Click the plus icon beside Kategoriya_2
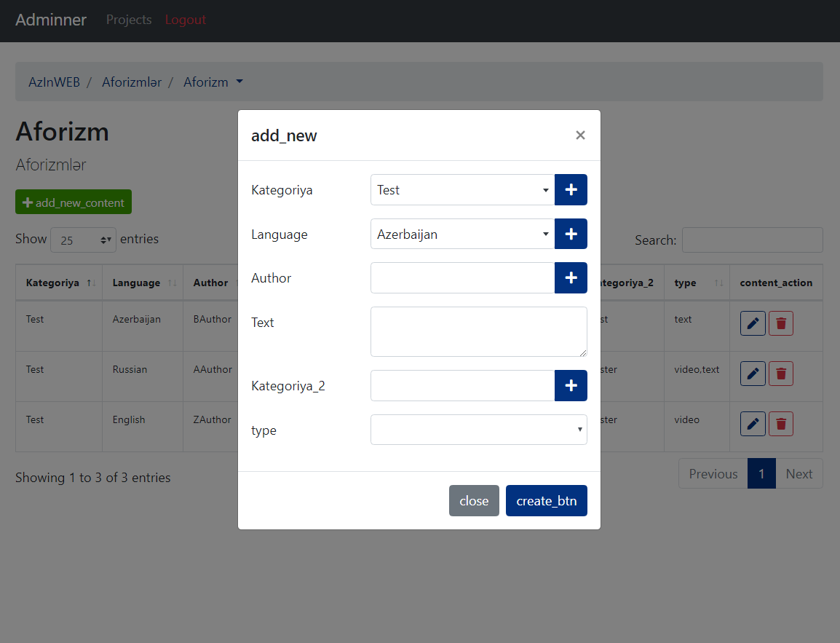Screen dimensions: 840x643 click(571, 385)
